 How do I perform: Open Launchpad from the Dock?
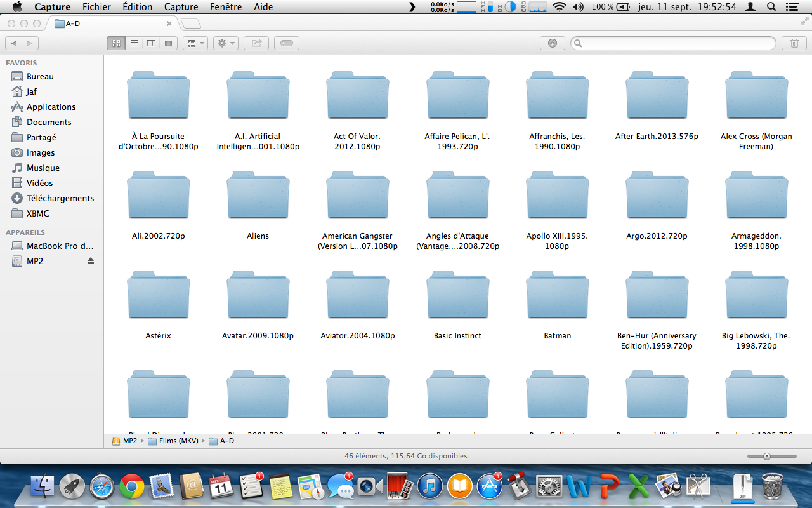(x=72, y=487)
